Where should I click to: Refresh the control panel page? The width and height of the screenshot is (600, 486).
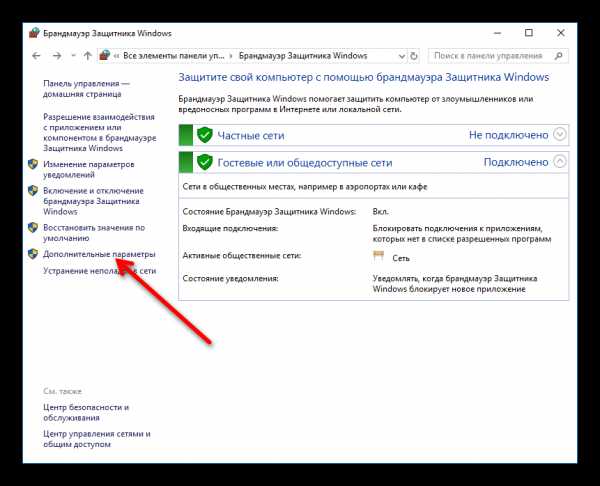point(414,56)
